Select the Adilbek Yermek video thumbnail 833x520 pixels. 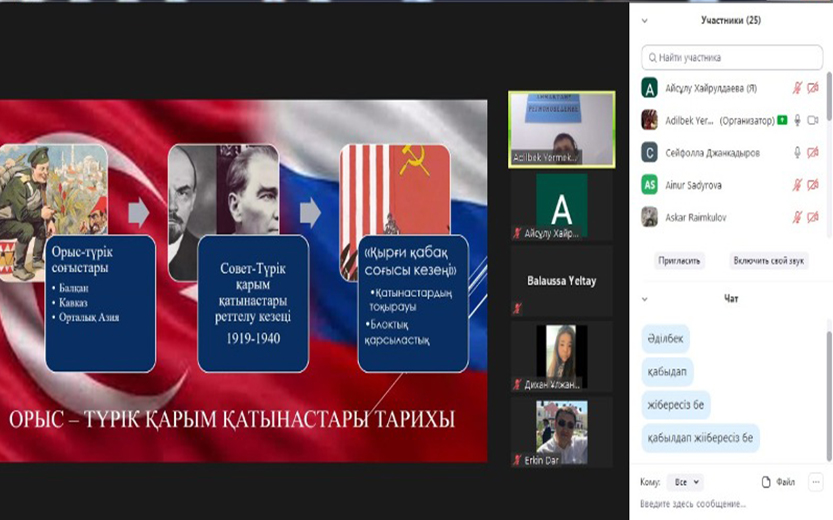[x=562, y=130]
